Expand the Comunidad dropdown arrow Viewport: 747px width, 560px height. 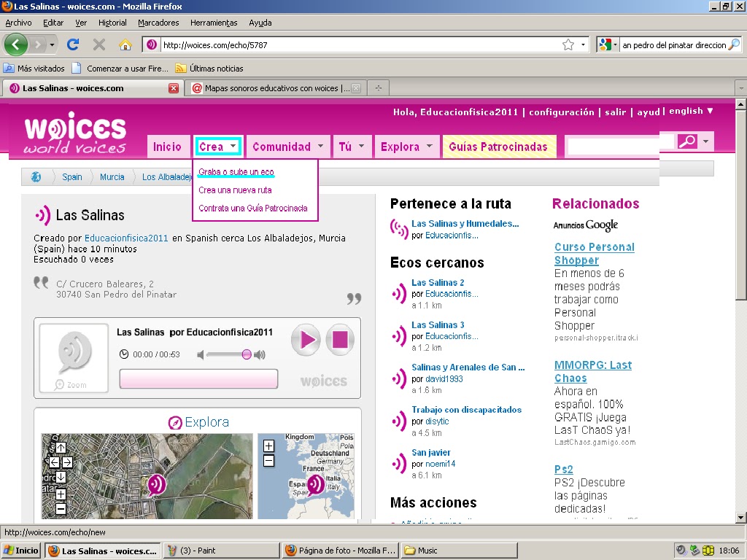click(320, 146)
